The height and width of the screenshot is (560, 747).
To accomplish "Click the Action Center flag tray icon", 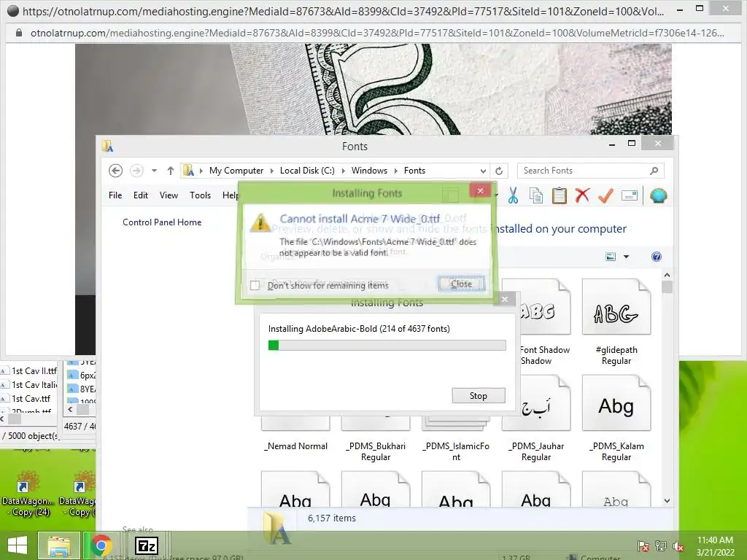I will tap(643, 547).
